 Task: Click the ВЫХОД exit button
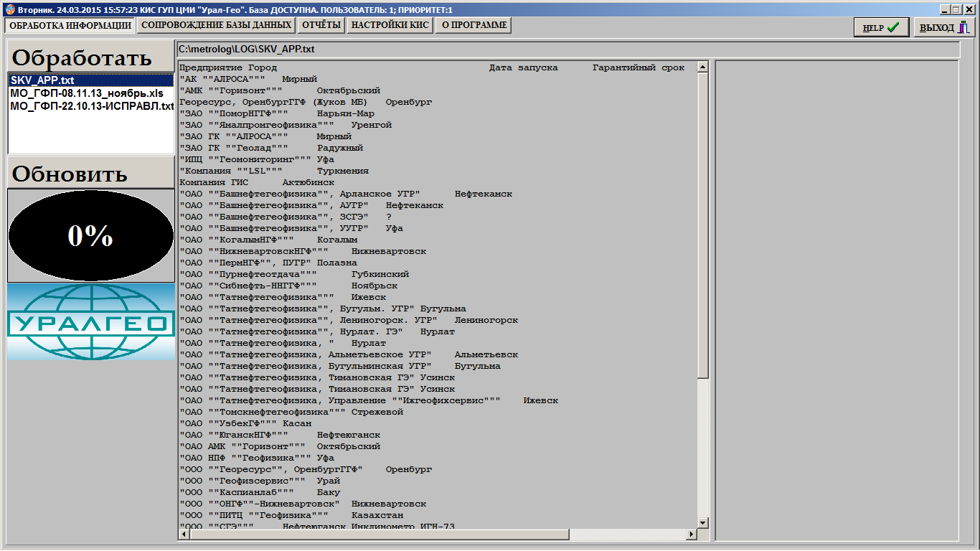[945, 27]
